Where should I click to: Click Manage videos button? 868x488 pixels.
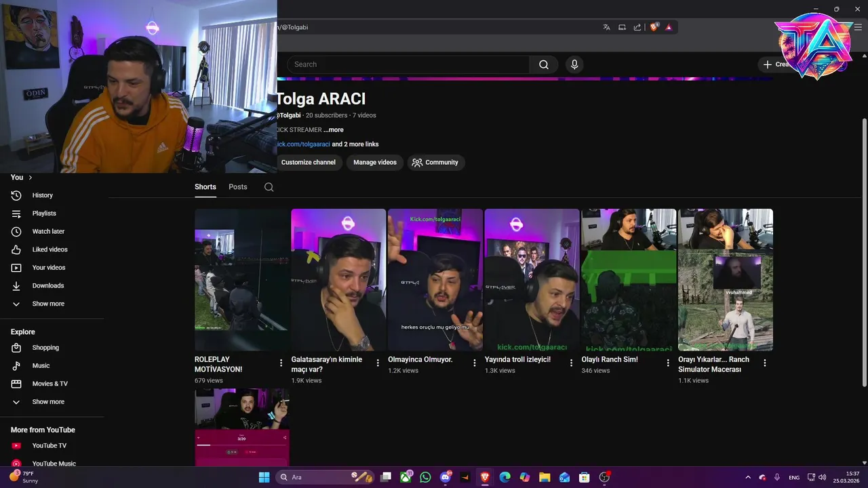pyautogui.click(x=375, y=163)
